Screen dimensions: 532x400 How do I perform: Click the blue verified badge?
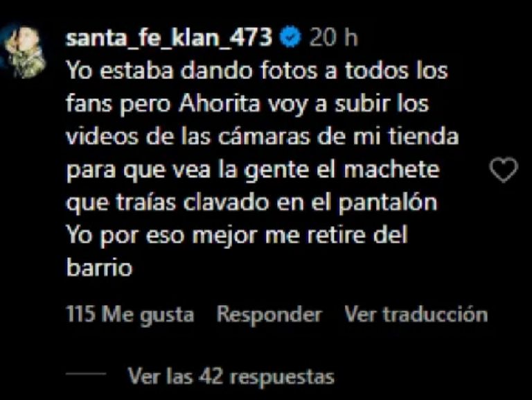pyautogui.click(x=290, y=37)
